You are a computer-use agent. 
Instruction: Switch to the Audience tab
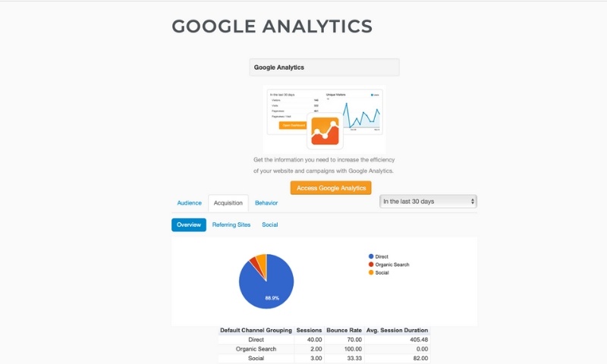tap(189, 203)
